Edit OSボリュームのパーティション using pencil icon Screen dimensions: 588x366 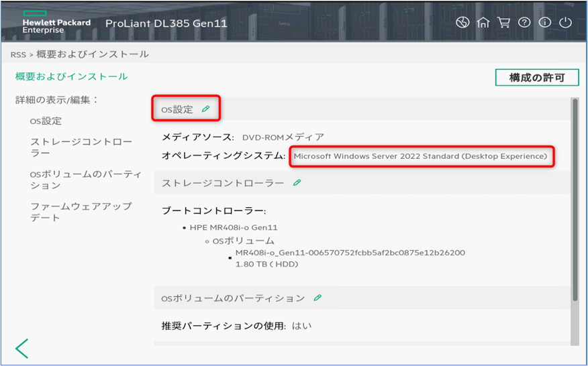[317, 298]
